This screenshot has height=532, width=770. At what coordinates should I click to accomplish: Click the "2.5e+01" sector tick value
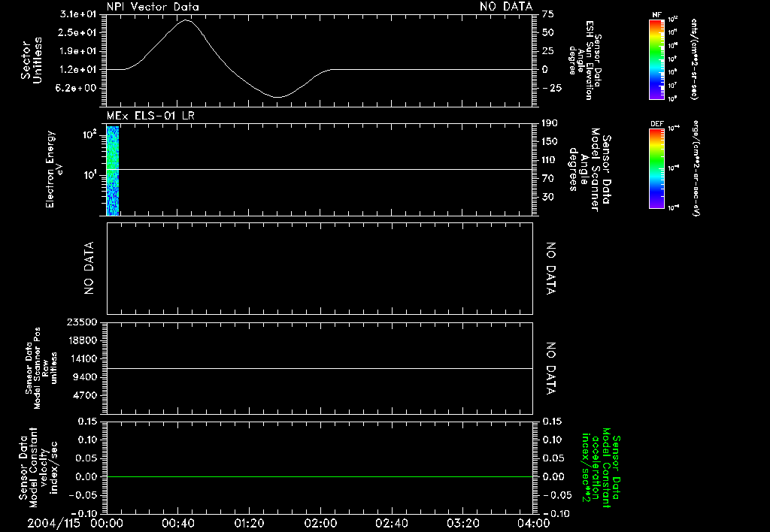pyautogui.click(x=77, y=32)
